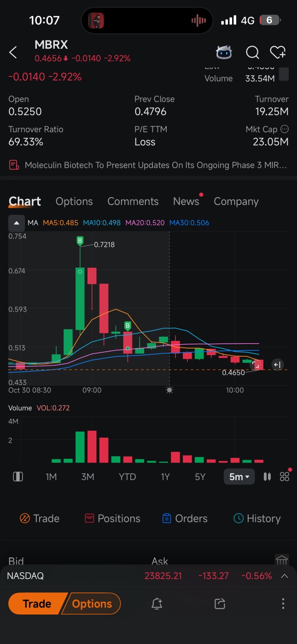
Task: Tap the Turnover Ratio 69.33% value
Action: click(26, 142)
